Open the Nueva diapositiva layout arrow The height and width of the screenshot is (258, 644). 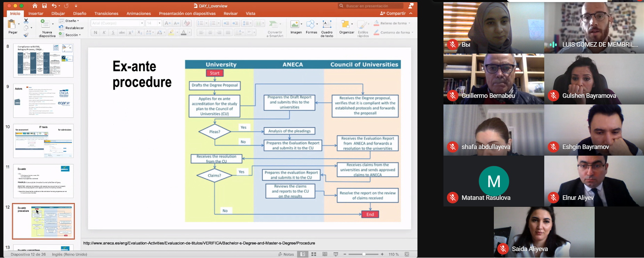[x=53, y=24]
